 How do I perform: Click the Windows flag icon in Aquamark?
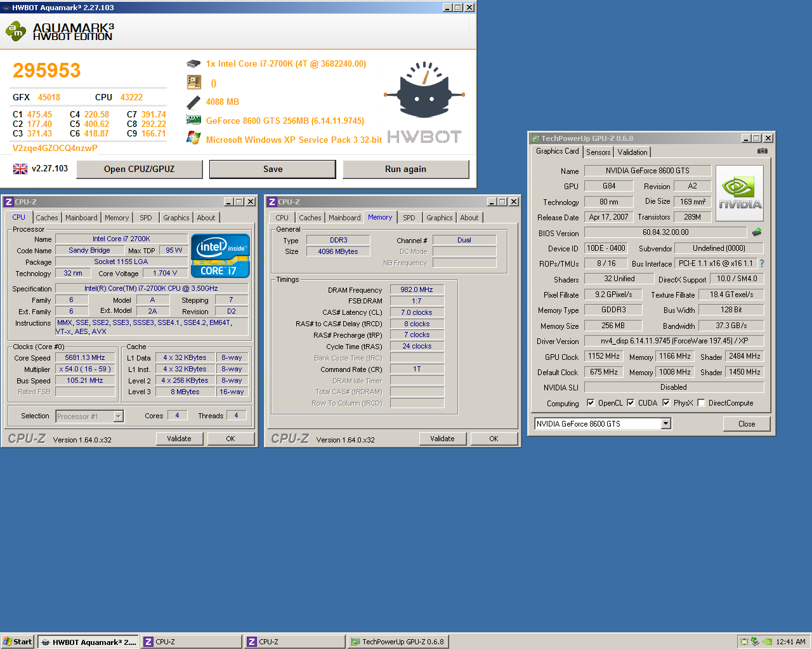click(x=193, y=138)
